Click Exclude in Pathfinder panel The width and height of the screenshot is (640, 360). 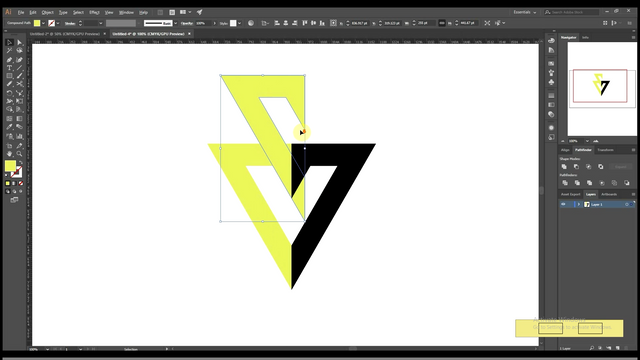coord(601,167)
